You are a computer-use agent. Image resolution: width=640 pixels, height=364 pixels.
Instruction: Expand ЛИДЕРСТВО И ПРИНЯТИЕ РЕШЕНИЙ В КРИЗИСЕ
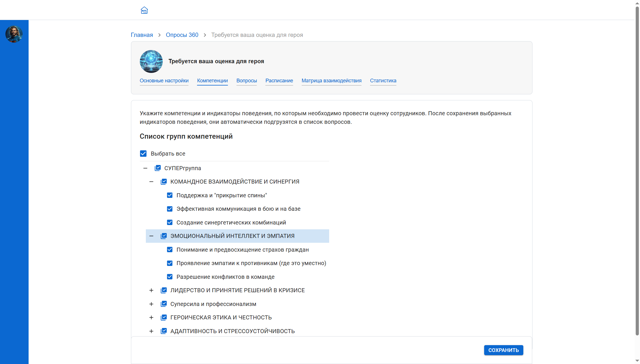[x=151, y=290]
